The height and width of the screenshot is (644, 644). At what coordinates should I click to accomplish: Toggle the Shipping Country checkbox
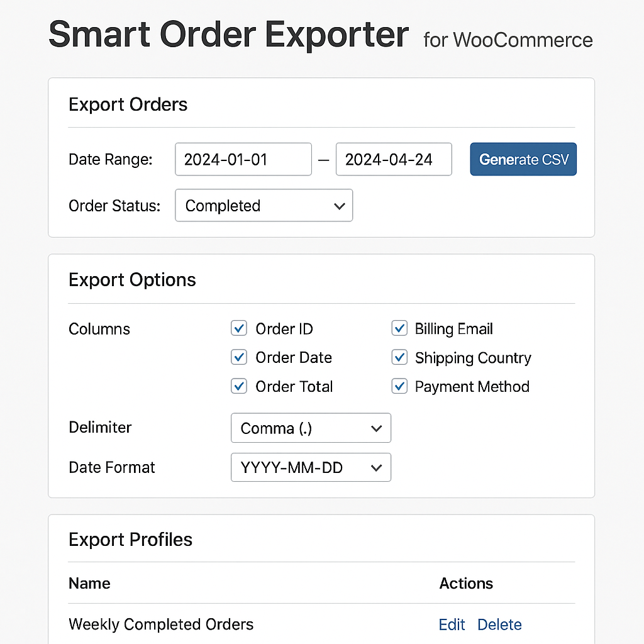coord(399,357)
